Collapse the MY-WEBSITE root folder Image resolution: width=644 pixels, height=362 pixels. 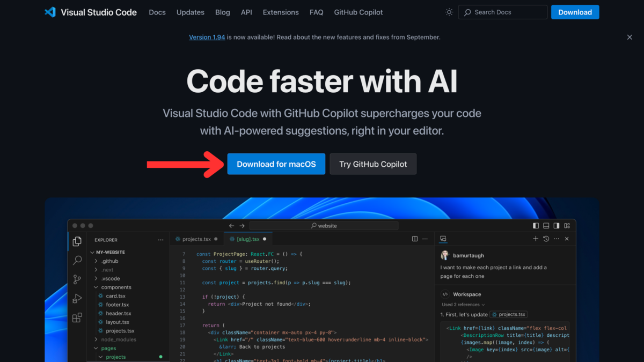[x=92, y=252]
